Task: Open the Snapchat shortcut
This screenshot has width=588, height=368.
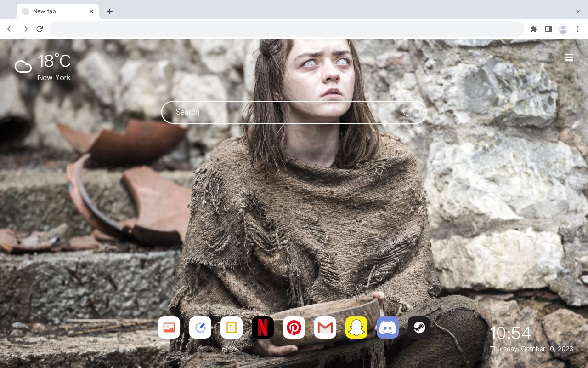Action: pos(356,328)
